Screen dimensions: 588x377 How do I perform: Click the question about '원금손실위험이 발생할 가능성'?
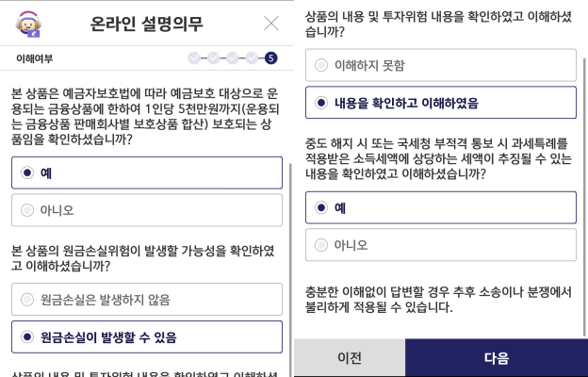tap(143, 258)
